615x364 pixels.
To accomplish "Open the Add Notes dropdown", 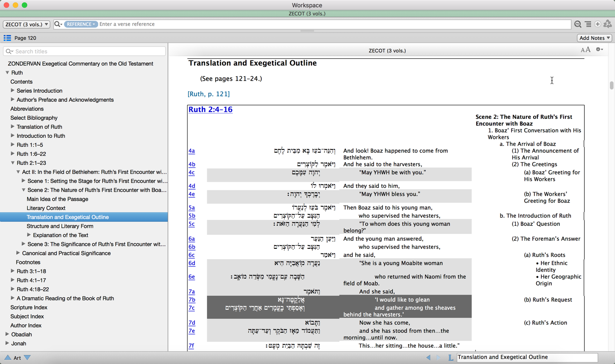I will (594, 38).
